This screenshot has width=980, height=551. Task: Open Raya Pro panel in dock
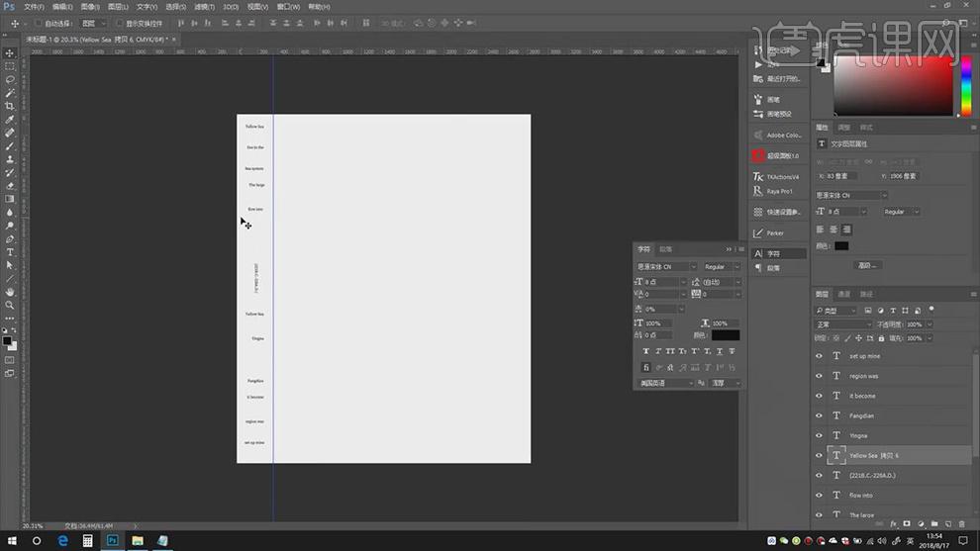coord(758,191)
